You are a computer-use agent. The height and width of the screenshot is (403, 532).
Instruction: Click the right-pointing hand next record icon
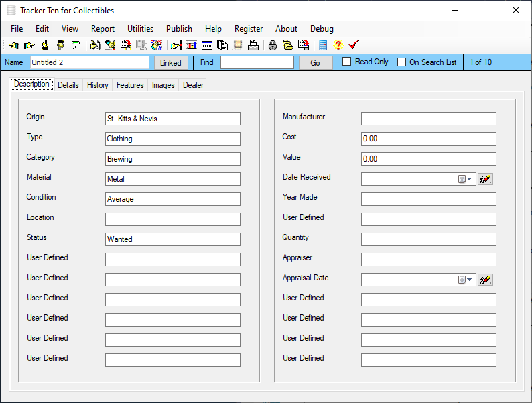pos(29,46)
